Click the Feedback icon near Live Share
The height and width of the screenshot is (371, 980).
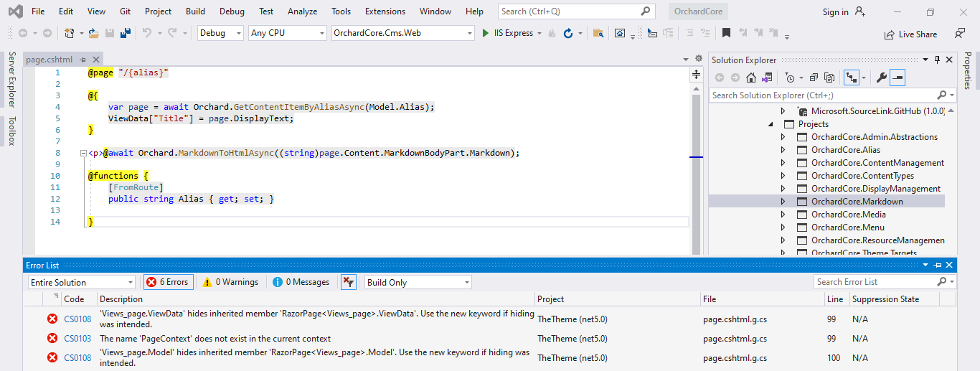pos(960,34)
